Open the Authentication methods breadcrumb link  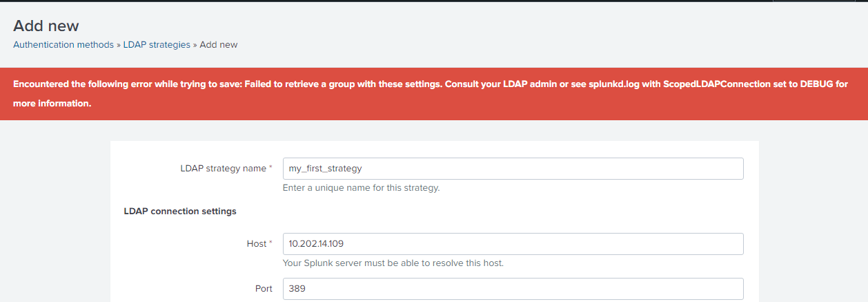tap(63, 45)
